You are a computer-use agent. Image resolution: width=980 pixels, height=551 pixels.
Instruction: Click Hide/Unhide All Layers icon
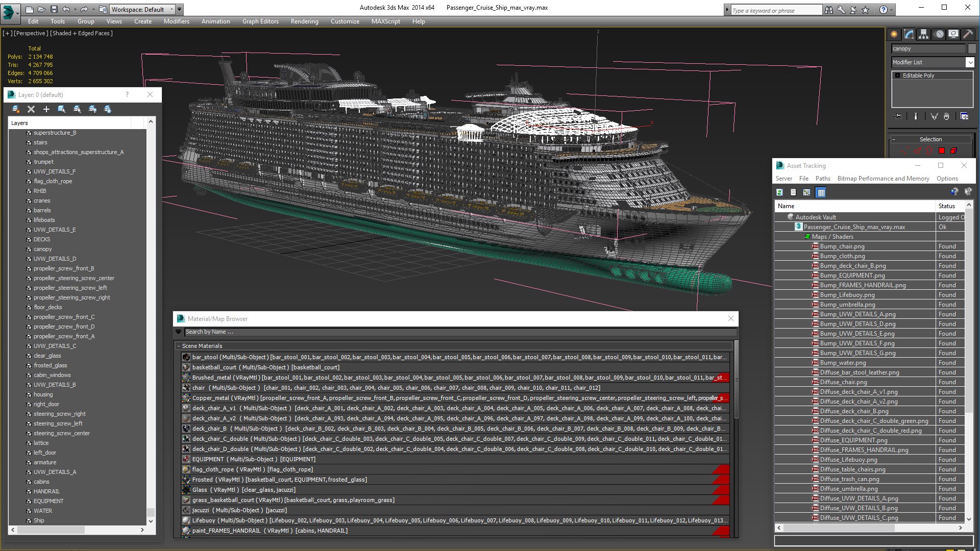pyautogui.click(x=92, y=109)
